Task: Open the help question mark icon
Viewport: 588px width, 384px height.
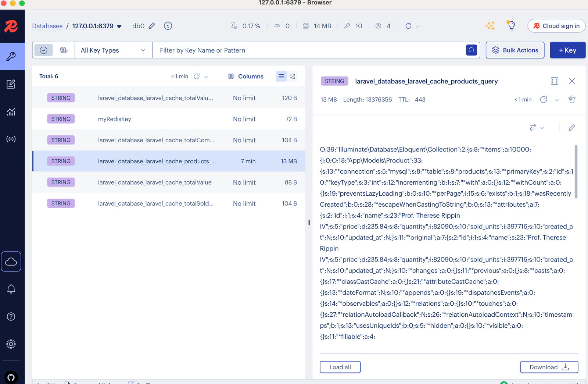Action: [x=11, y=317]
